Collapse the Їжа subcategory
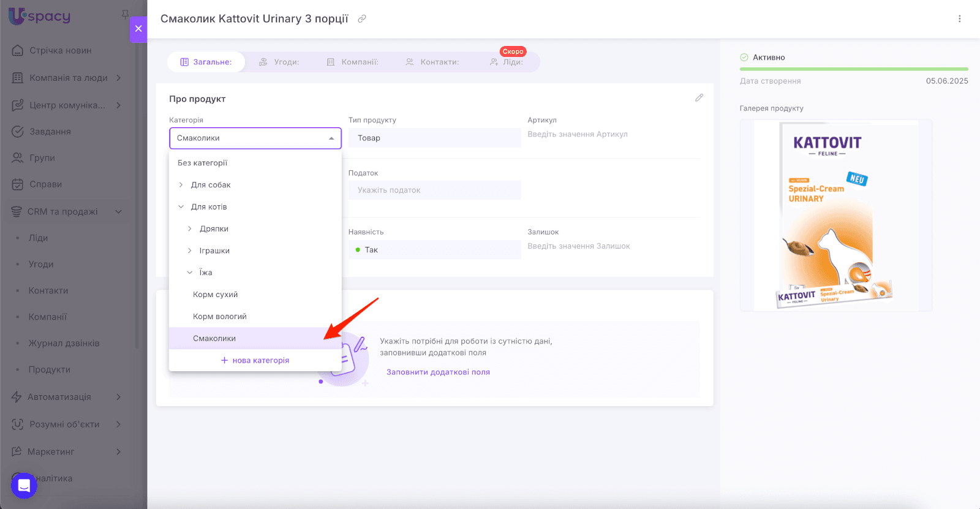 pos(189,273)
